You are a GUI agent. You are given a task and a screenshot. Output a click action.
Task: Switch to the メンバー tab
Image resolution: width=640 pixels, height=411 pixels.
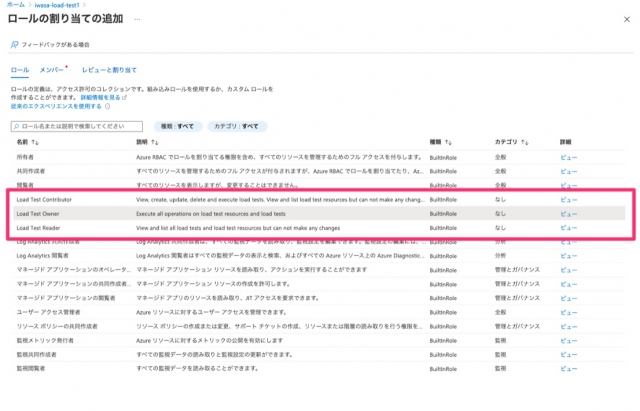click(x=51, y=70)
